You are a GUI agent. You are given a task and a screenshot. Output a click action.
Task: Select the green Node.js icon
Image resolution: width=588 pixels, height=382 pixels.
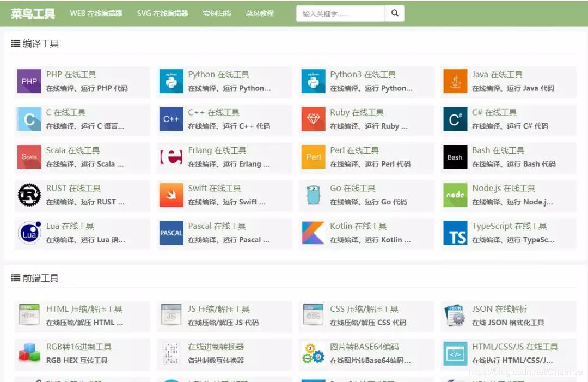[455, 195]
